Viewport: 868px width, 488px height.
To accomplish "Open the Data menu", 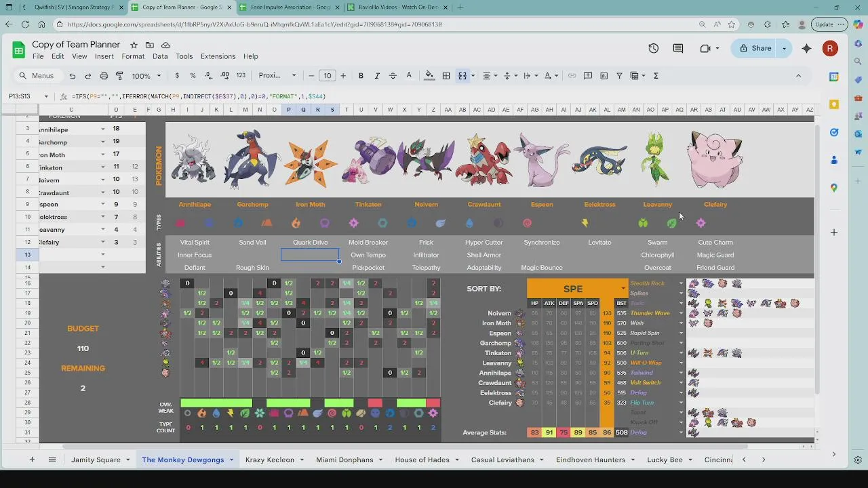I will click(160, 56).
